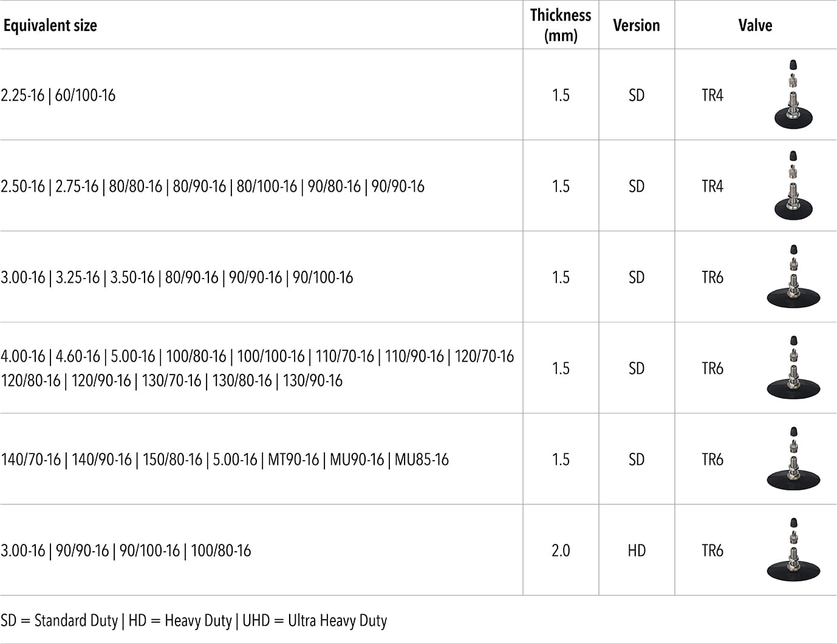This screenshot has height=644, width=837.
Task: Click the size list starting with 2.50-16
Action: pyautogui.click(x=213, y=186)
